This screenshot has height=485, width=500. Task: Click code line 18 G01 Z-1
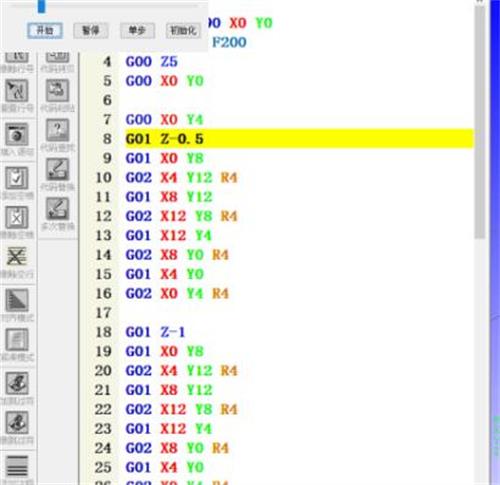(x=155, y=332)
